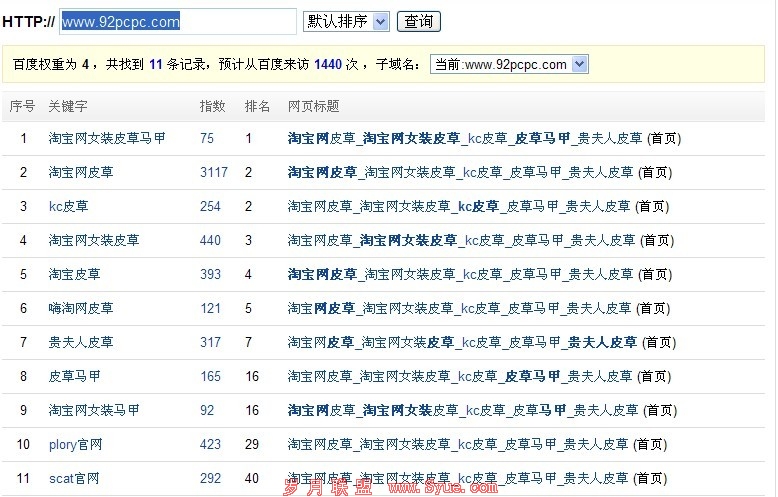Viewport: 778px width, 497px height.
Task: Open the page title link in row 1
Action: 465,138
